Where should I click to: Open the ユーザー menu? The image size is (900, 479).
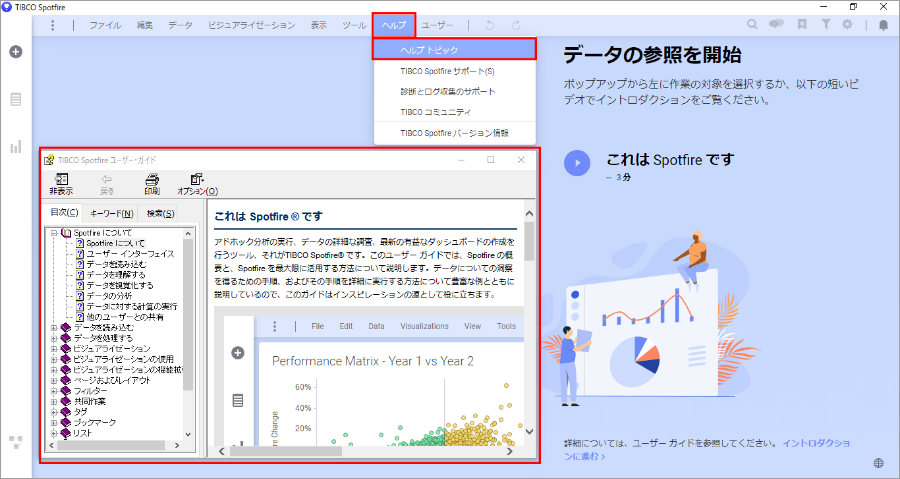pyautogui.click(x=437, y=25)
